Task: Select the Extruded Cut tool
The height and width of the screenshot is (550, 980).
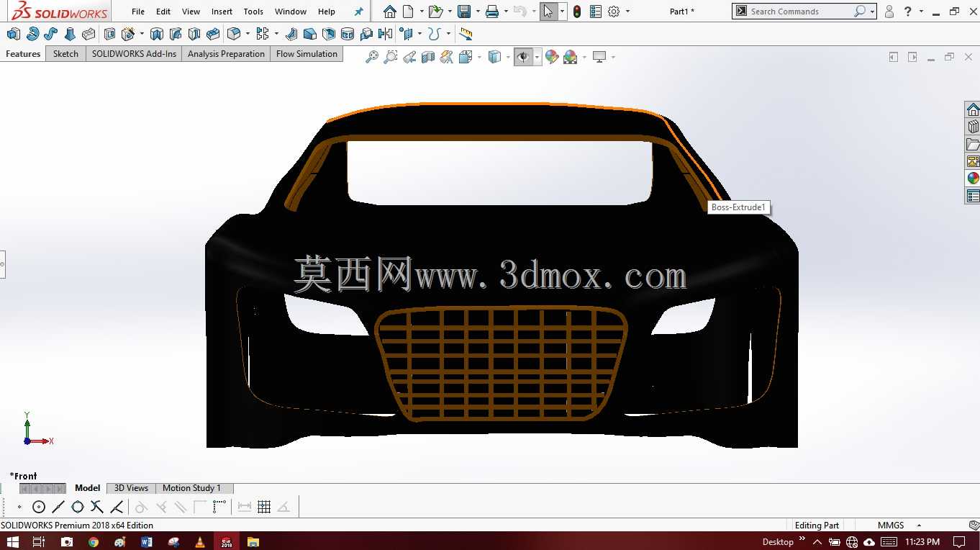Action: (109, 34)
